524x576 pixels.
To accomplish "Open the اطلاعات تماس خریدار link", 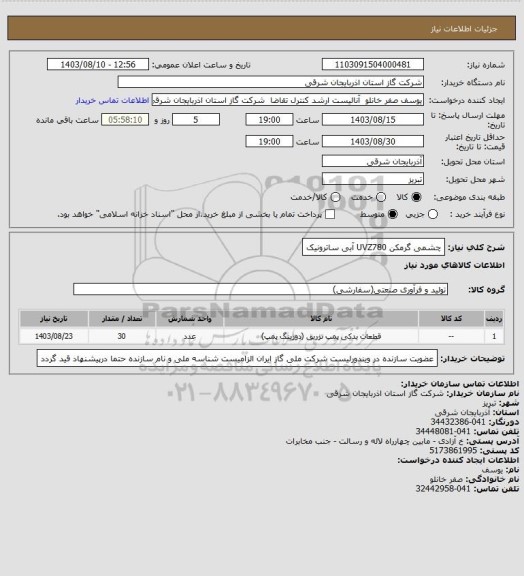I will [112, 100].
